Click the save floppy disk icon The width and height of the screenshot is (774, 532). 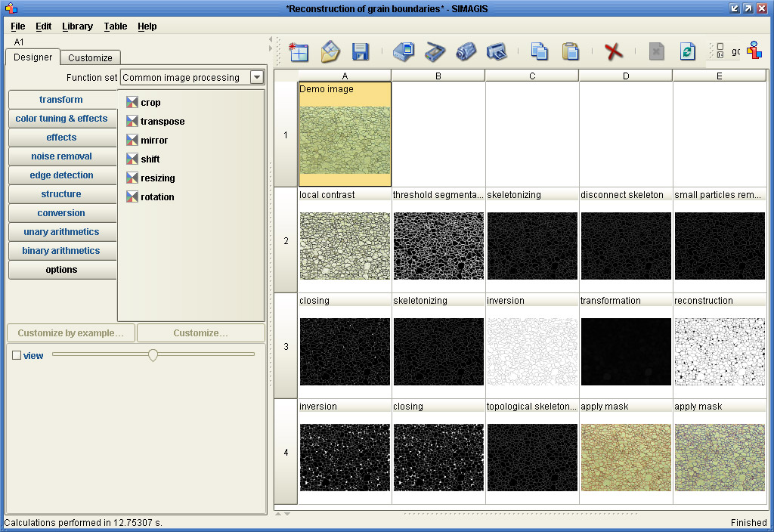[361, 51]
